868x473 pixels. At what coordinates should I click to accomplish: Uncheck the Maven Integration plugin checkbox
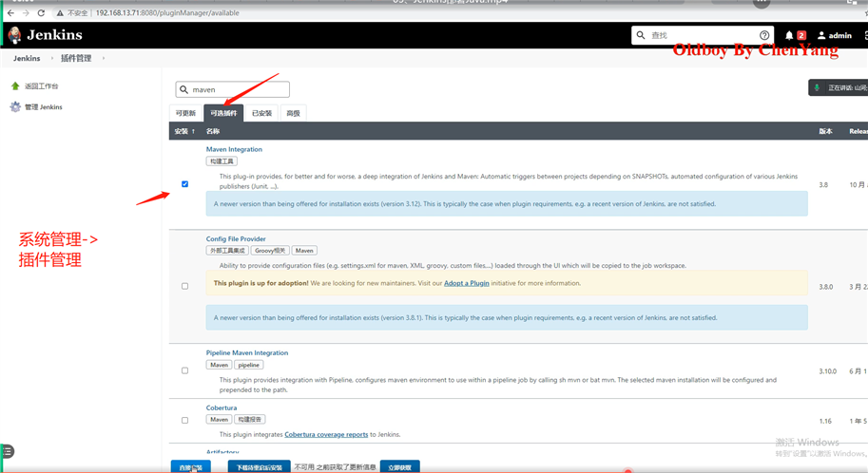tap(184, 184)
